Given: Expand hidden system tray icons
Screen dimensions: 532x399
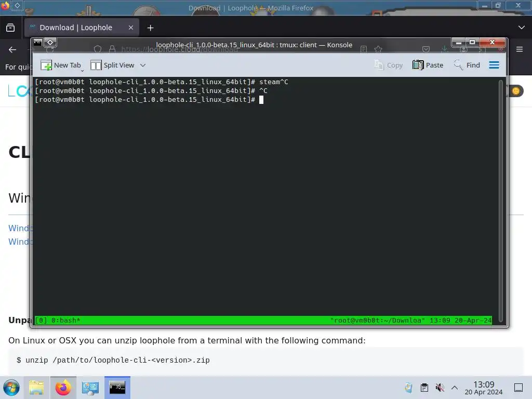Looking at the screenshot, I should click(x=455, y=388).
